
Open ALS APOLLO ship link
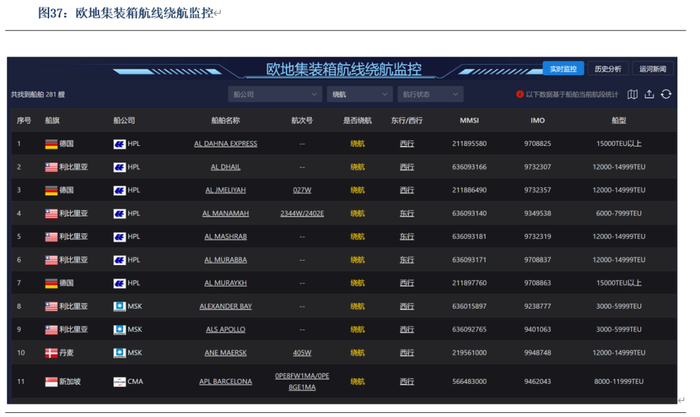tap(225, 329)
